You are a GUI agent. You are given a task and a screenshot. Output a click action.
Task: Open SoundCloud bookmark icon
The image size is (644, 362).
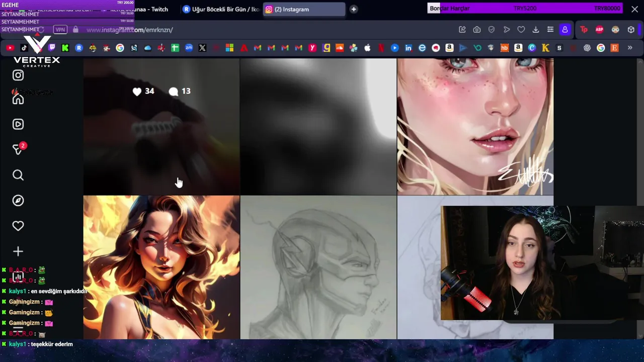tap(340, 48)
